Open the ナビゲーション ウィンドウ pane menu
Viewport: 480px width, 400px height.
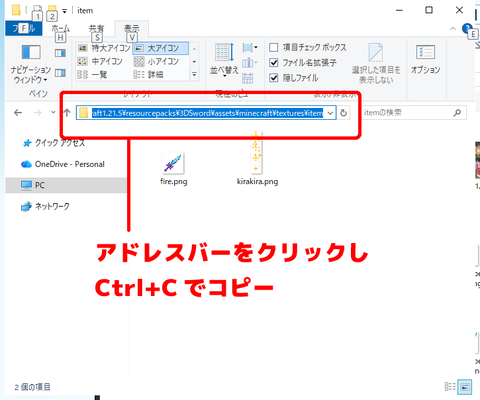pos(30,63)
